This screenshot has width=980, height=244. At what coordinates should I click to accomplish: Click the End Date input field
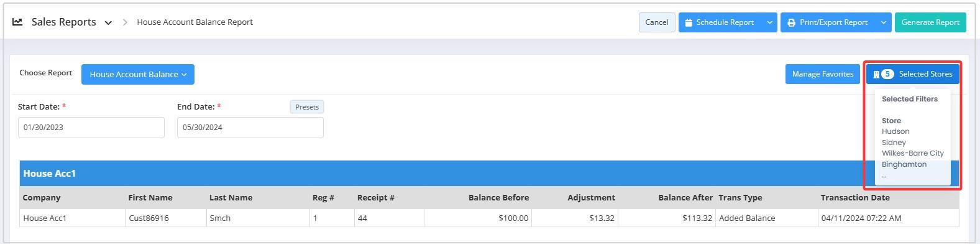(x=250, y=128)
